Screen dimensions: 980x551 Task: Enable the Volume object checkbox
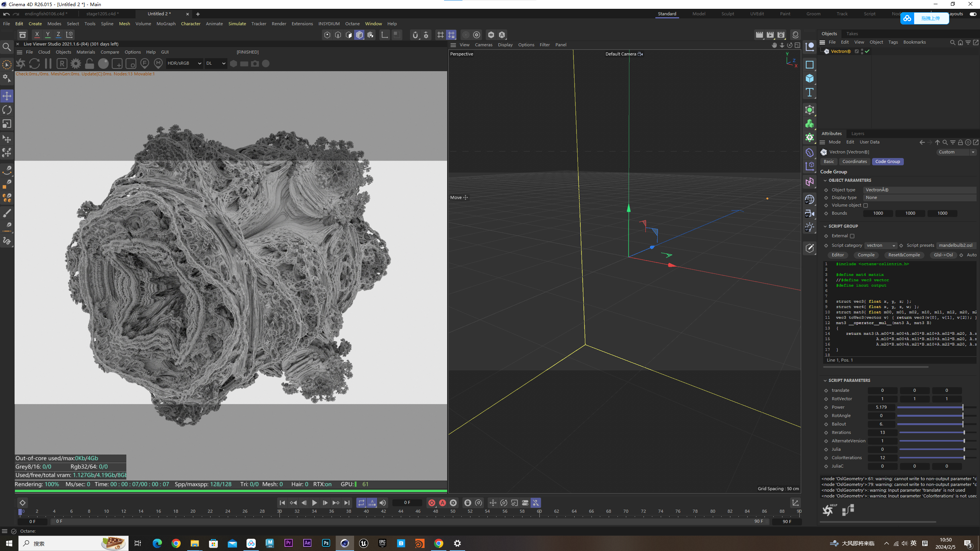click(x=866, y=205)
